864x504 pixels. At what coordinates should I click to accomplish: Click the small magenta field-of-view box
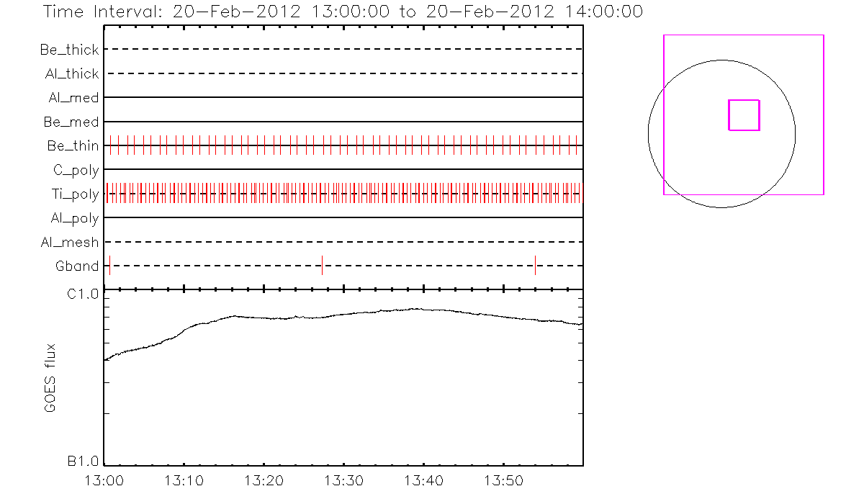tap(744, 115)
